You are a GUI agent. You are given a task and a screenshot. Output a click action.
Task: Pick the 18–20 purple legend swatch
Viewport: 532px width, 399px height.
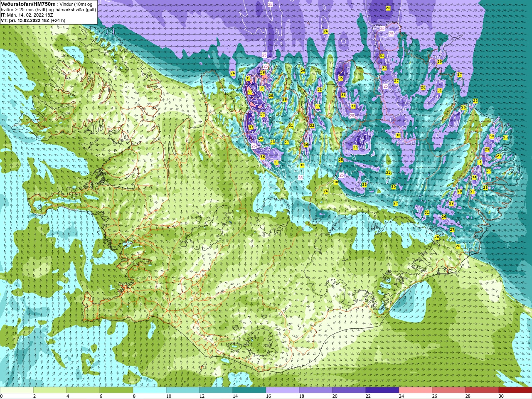[x=316, y=390]
